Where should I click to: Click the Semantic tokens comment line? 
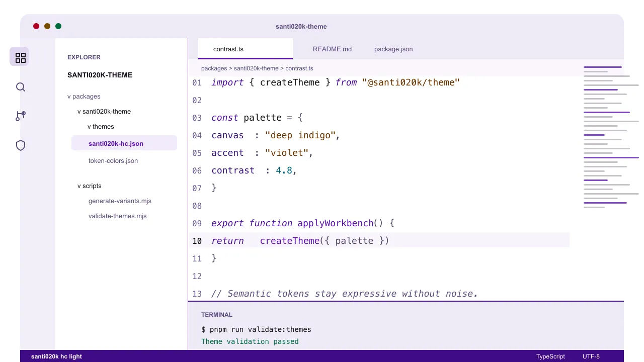click(x=345, y=294)
